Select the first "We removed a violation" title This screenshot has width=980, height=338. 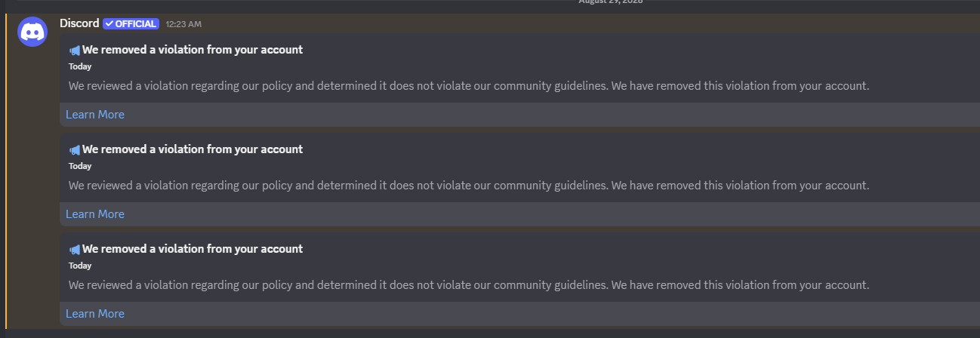(x=193, y=50)
